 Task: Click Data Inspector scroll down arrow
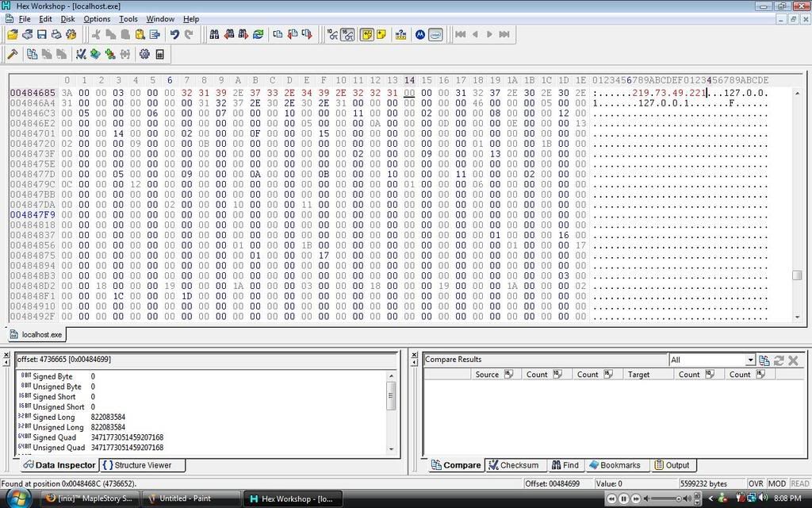point(391,449)
